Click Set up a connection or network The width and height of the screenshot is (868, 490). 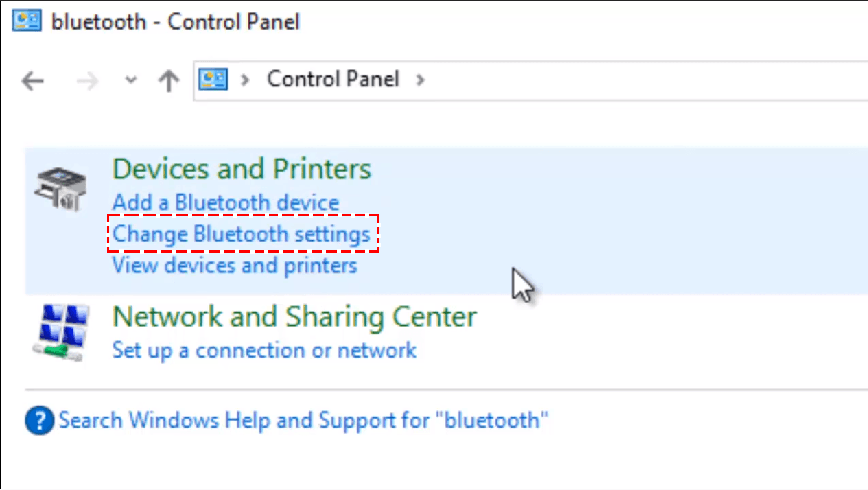pyautogui.click(x=264, y=350)
